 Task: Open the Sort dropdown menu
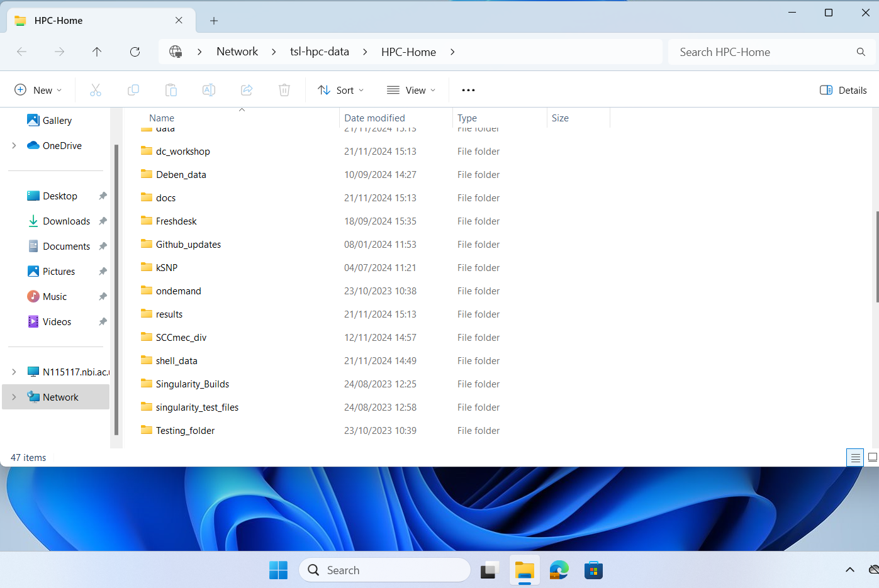pyautogui.click(x=341, y=90)
